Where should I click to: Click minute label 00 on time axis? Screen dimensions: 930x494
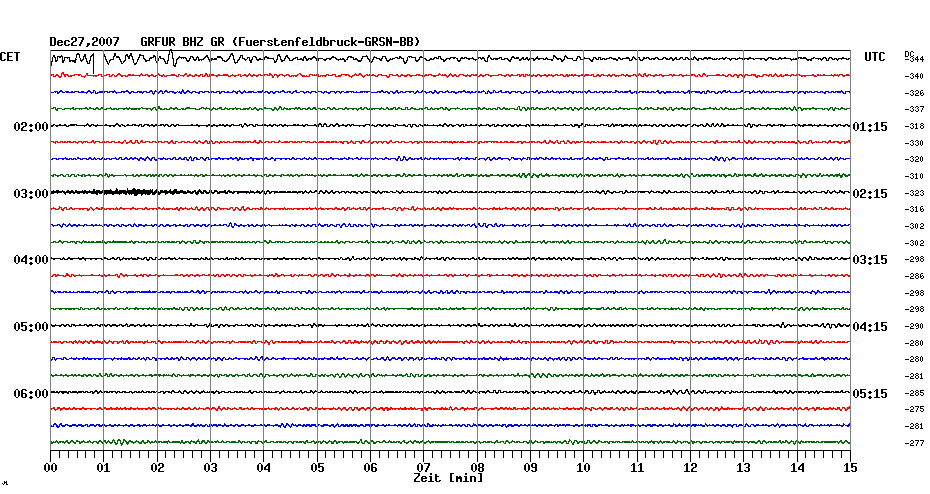click(x=50, y=467)
